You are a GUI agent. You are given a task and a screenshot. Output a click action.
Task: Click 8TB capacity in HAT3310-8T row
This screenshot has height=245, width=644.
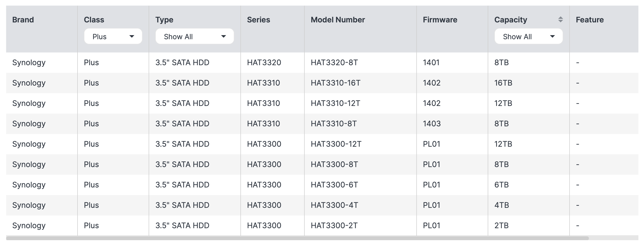click(501, 124)
